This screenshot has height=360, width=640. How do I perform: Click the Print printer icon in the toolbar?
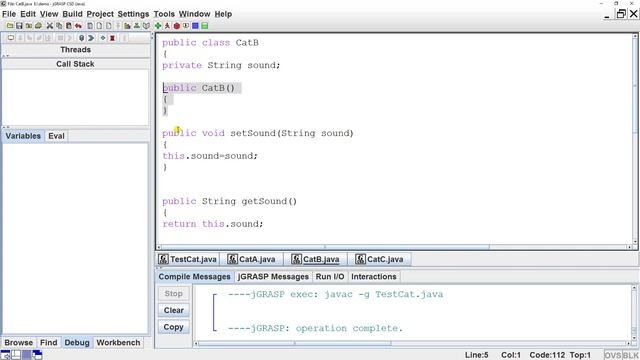[x=38, y=26]
